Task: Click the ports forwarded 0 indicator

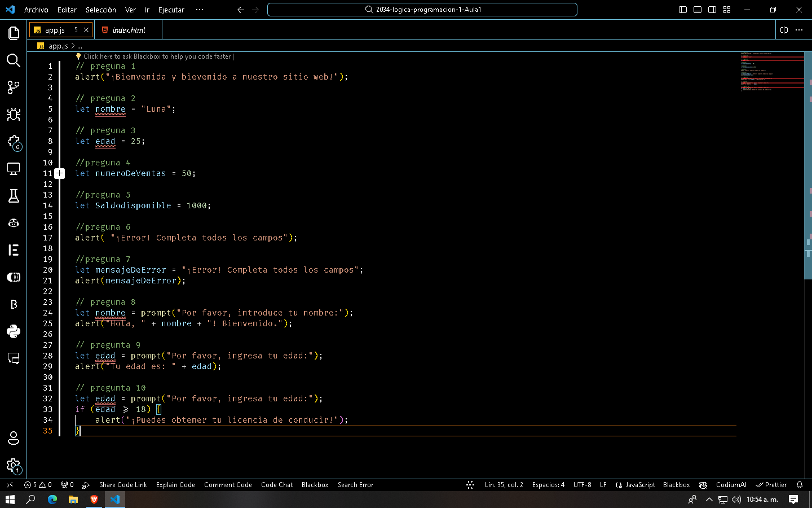Action: pos(68,485)
